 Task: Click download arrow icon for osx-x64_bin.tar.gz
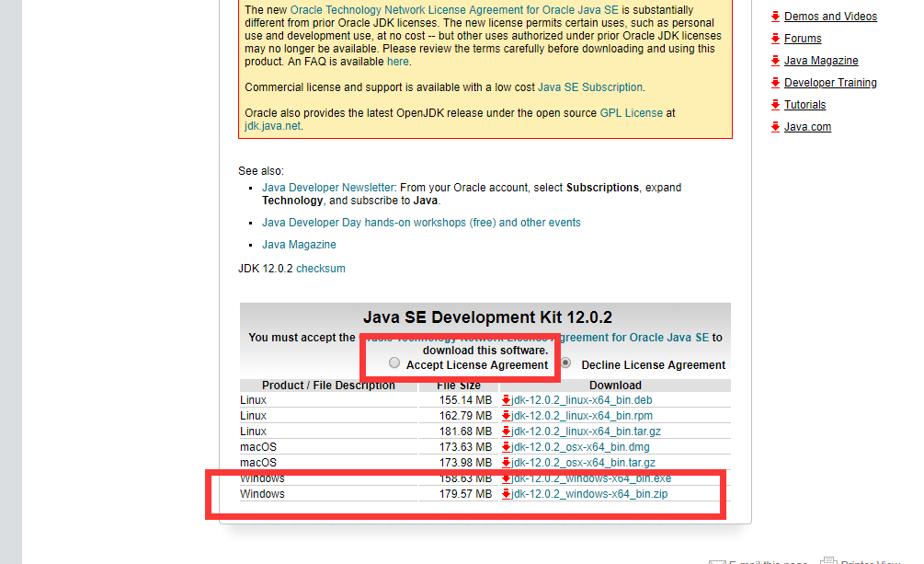tap(506, 463)
